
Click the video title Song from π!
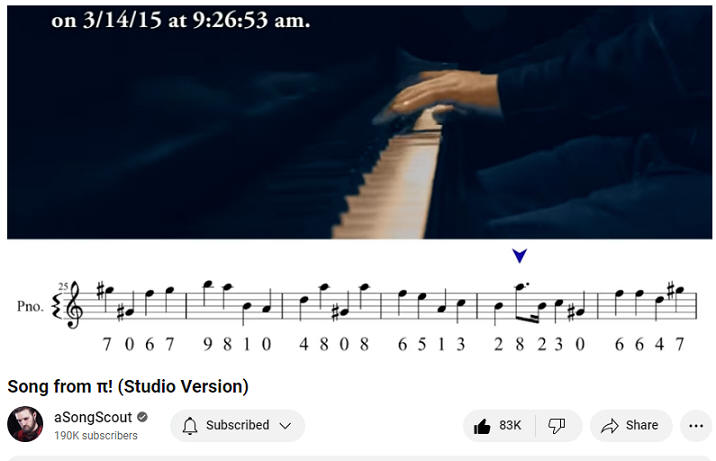coord(128,386)
